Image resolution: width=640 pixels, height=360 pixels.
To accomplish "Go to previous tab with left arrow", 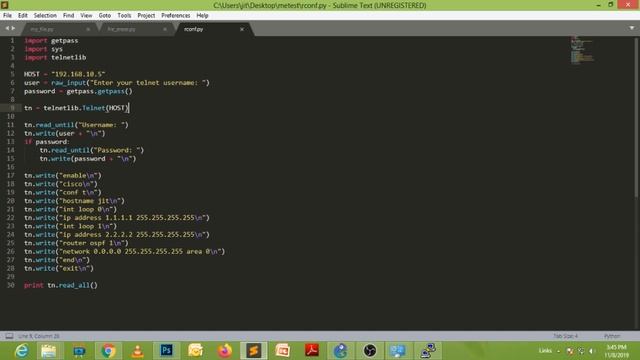I will point(7,28).
